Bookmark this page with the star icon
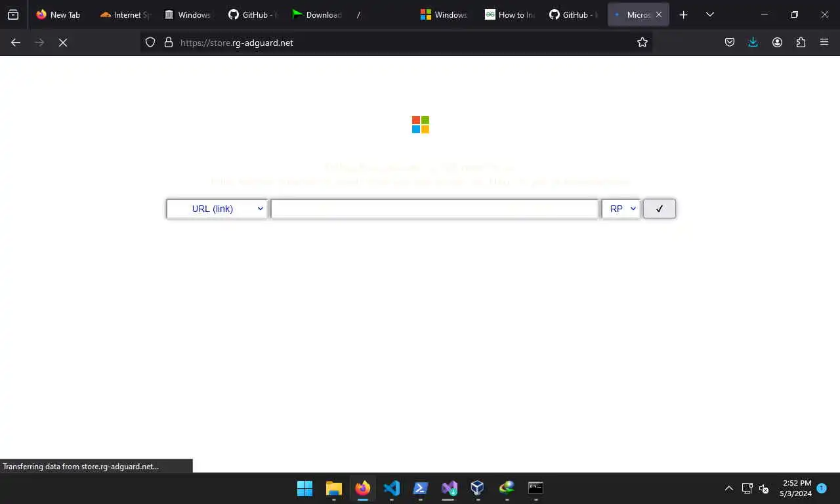 (x=642, y=43)
